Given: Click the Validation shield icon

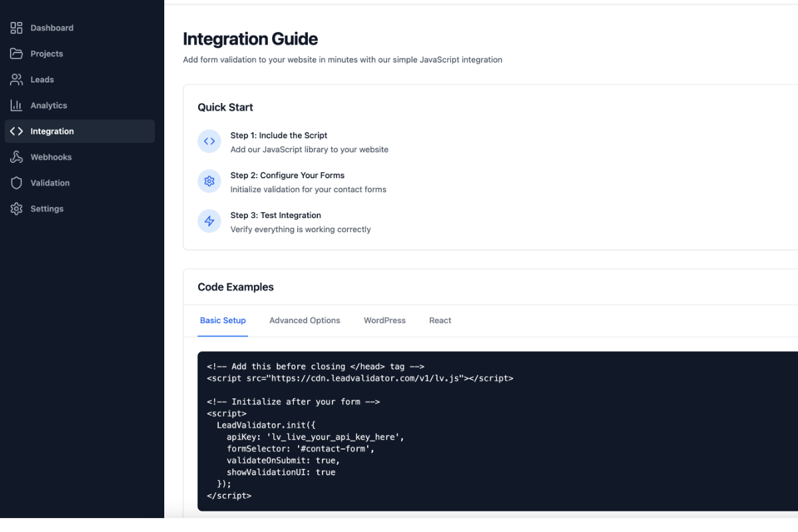Looking at the screenshot, I should click(x=17, y=183).
